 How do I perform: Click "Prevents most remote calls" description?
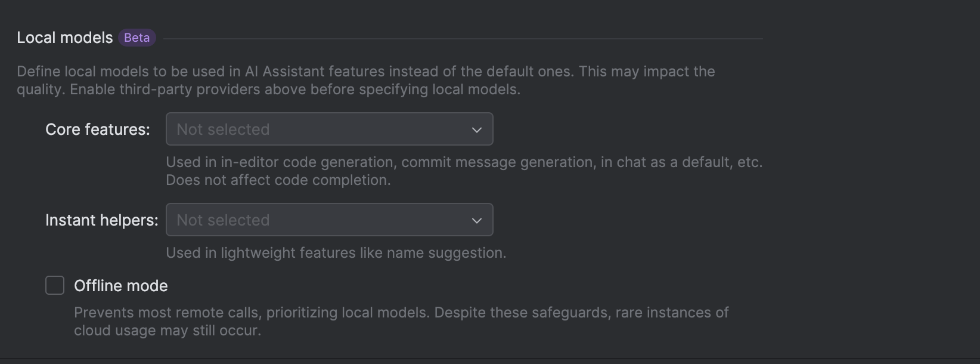(401, 313)
